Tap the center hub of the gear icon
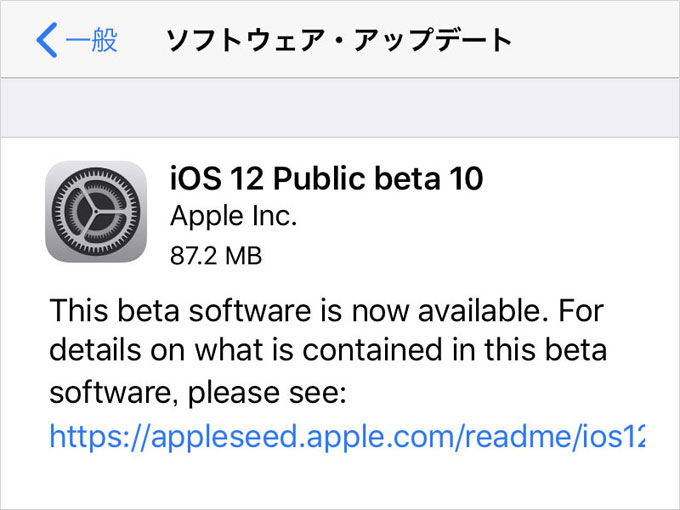680x510 pixels. tap(96, 212)
